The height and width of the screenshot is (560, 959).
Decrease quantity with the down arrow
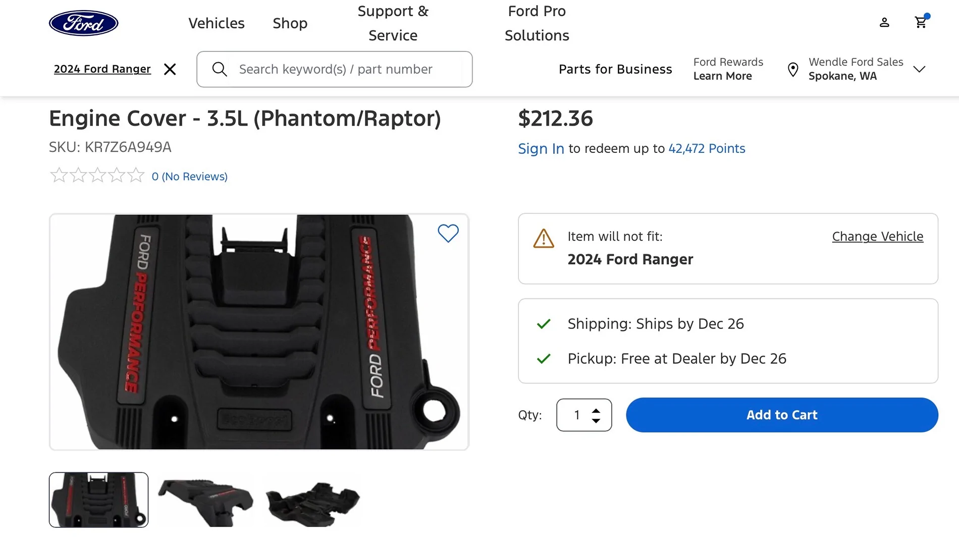tap(597, 421)
